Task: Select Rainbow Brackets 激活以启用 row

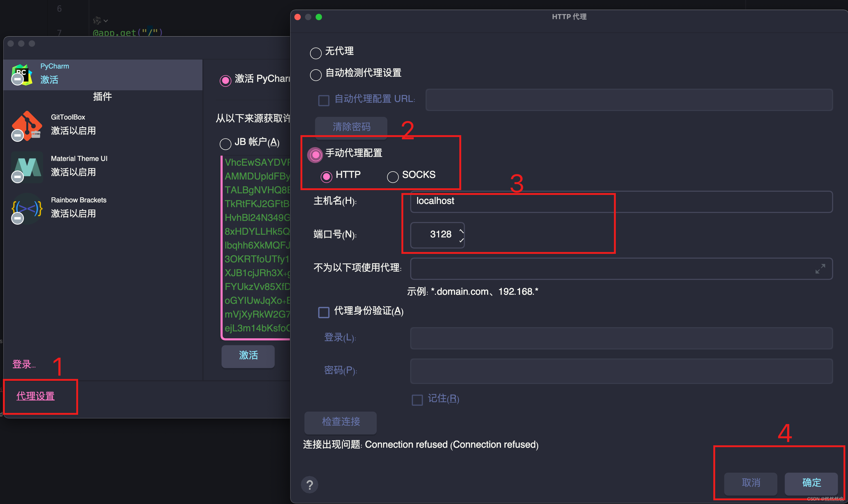Action: (x=103, y=208)
